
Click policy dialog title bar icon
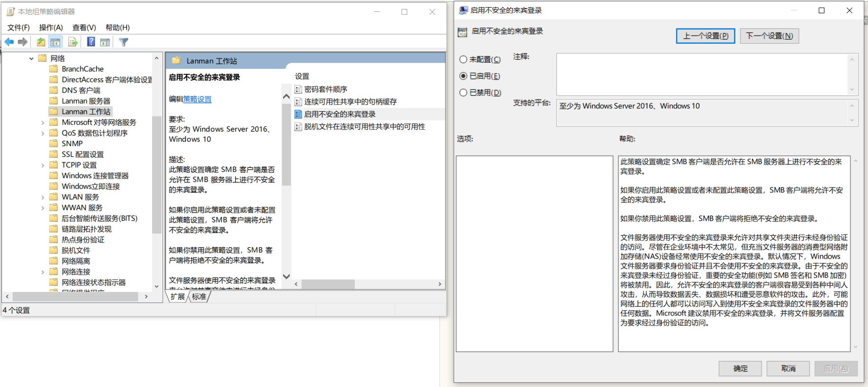tap(464, 10)
